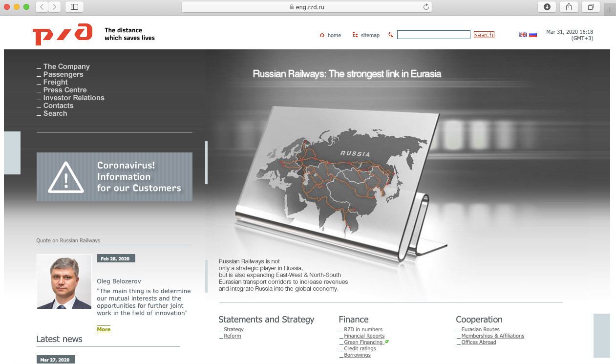Open Memberships & Affiliations link
Viewport: 616px width, 364px height.
point(492,336)
